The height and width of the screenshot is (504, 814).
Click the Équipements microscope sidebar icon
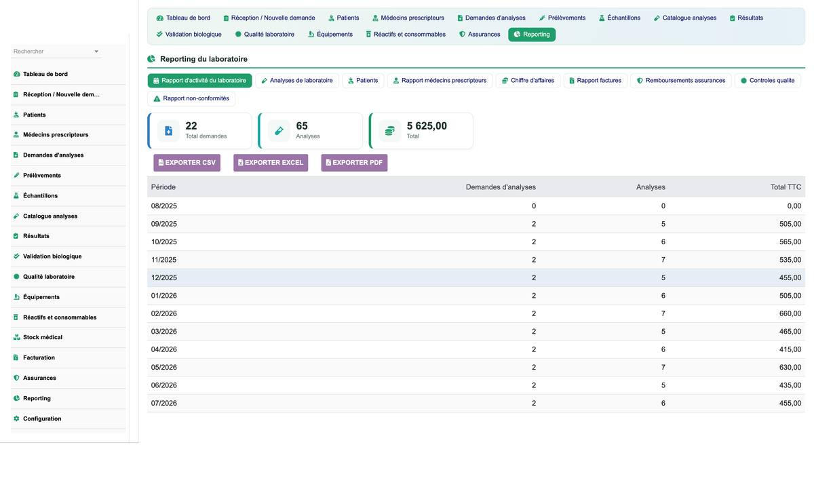click(x=16, y=297)
